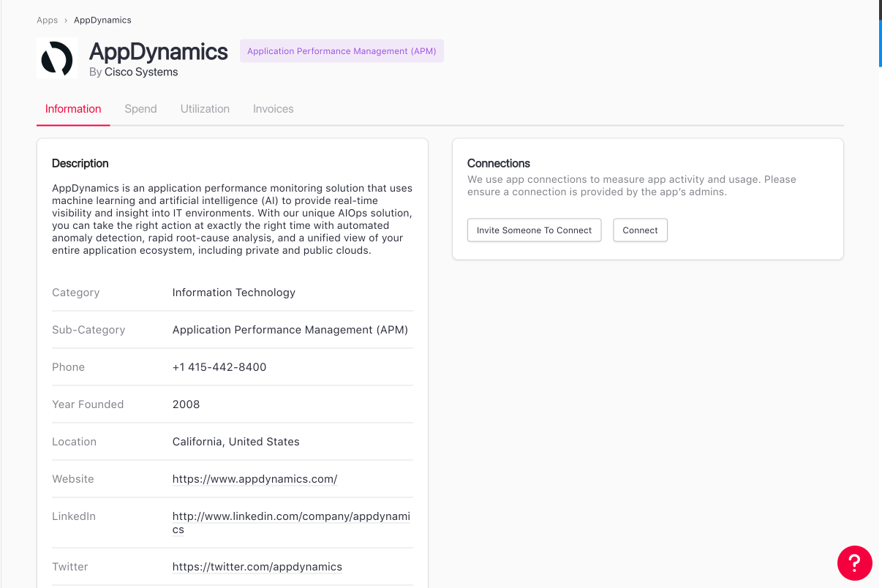
Task: Click the Website label
Action: (73, 479)
